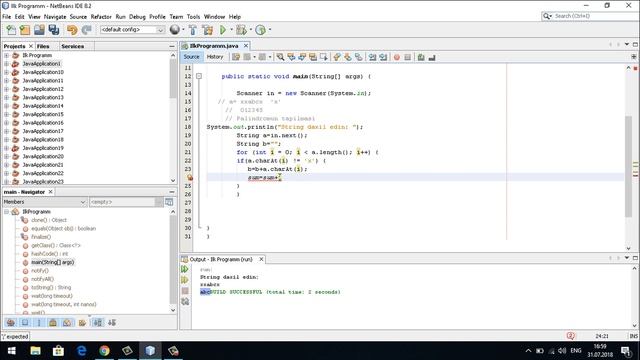640x360 pixels.
Task: Switch to the Files tab
Action: click(x=43, y=47)
